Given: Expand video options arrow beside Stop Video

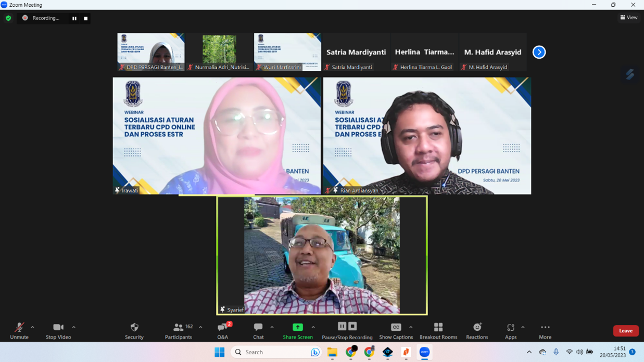Looking at the screenshot, I should (x=74, y=327).
